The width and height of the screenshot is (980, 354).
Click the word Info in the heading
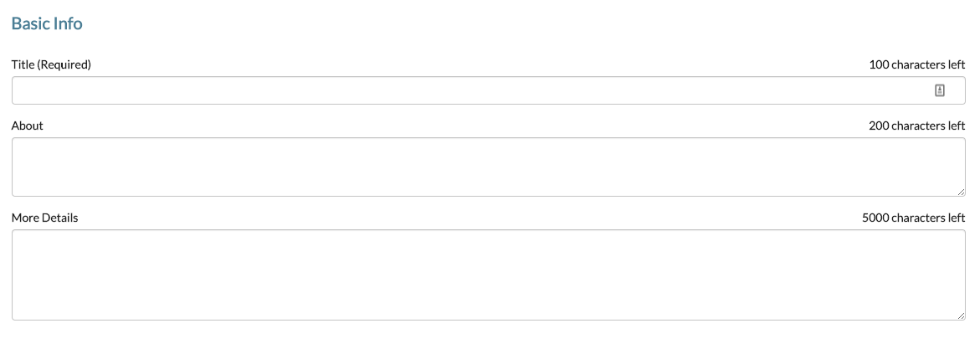click(68, 23)
